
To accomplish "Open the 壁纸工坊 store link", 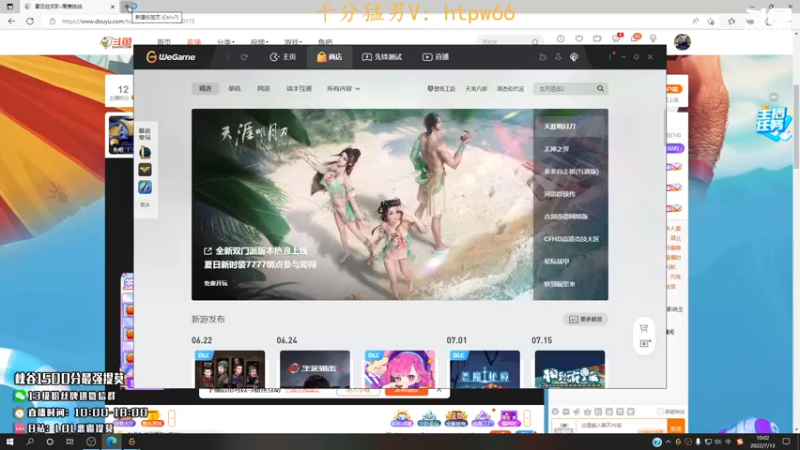I will tap(441, 89).
